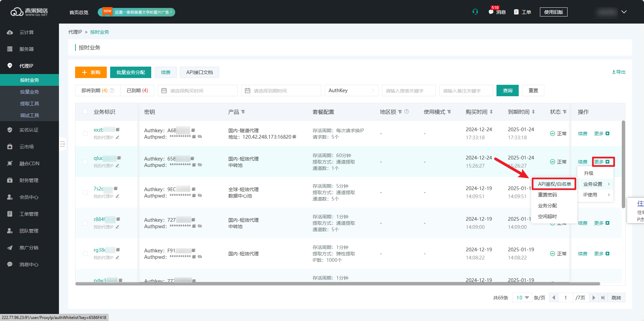Viewport: 644px width, 321px height.
Task: Open the AuthKey search type dropdown
Action: coord(351,91)
